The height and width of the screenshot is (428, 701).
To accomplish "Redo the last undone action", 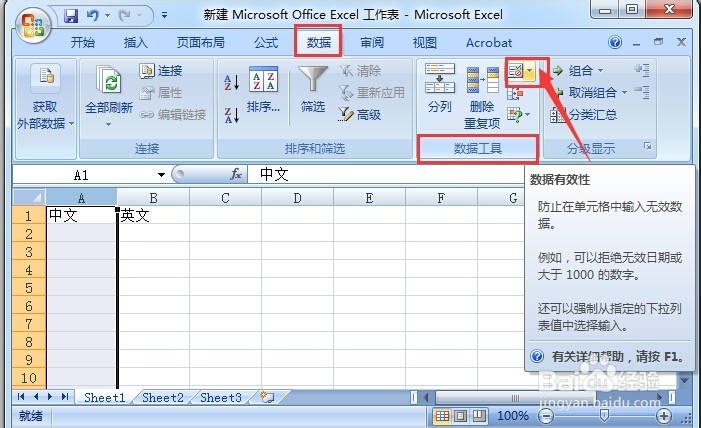I will click(x=125, y=16).
